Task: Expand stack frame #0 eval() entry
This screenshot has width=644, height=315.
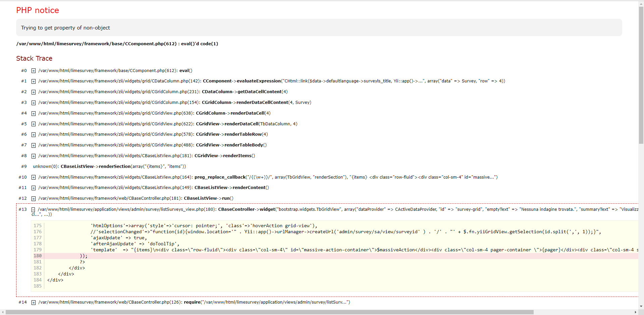Action: tap(34, 71)
